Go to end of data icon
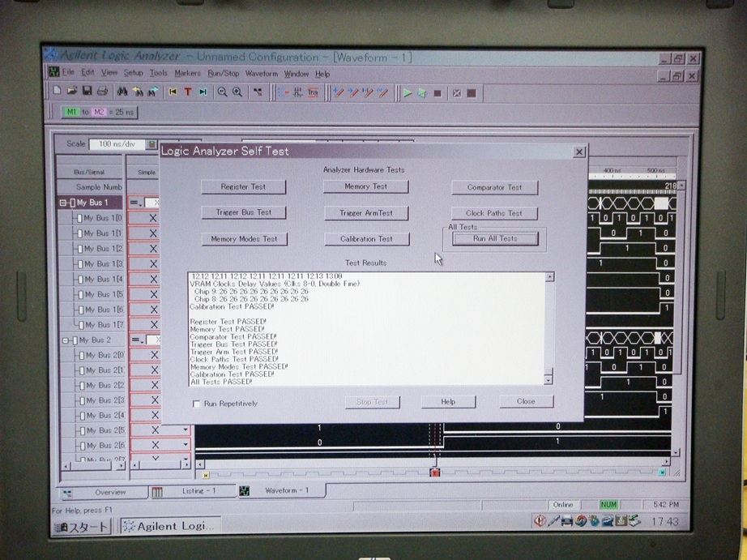 point(203,92)
